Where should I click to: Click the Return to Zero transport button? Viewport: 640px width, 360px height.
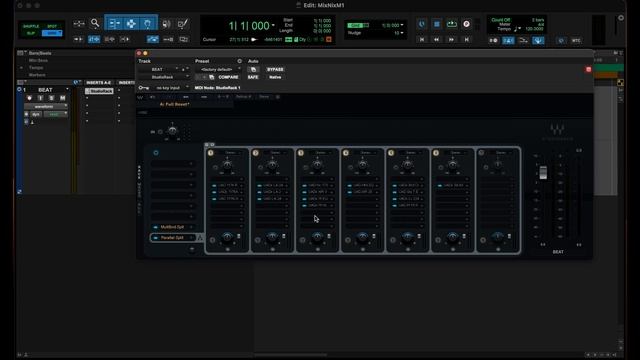point(422,40)
